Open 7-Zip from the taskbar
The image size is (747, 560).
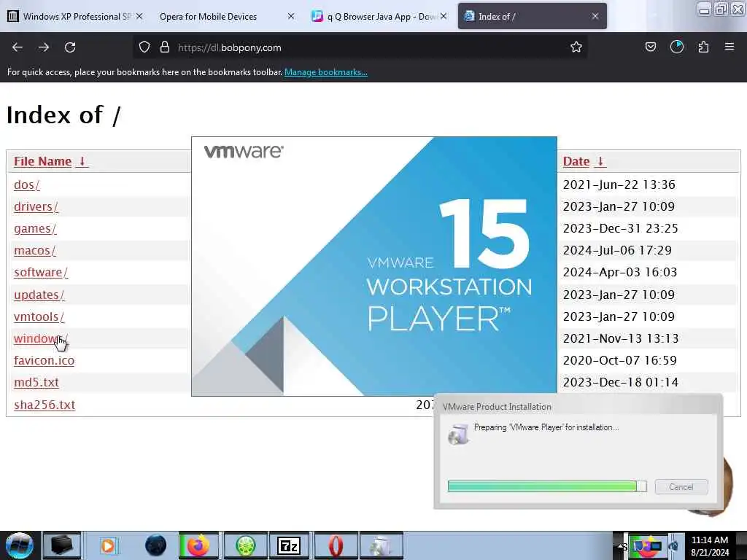289,545
